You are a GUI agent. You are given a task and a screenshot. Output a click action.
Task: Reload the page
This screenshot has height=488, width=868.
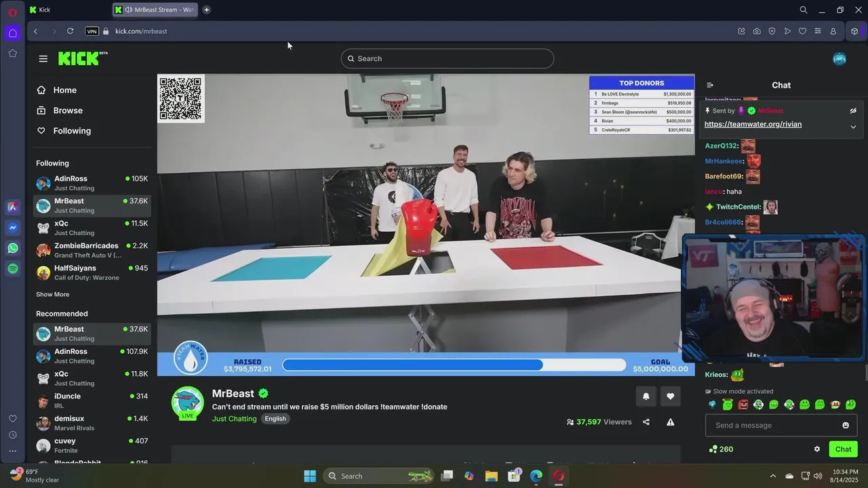coord(70,31)
